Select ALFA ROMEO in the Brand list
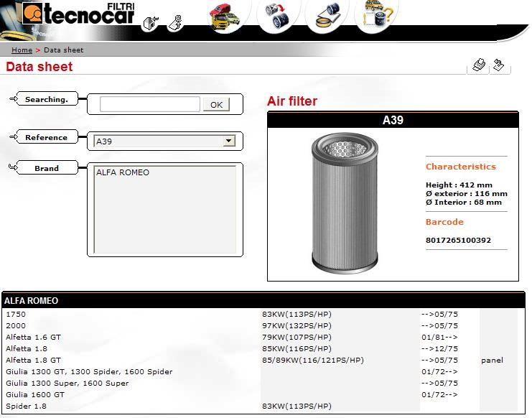The width and height of the screenshot is (532, 418). tap(123, 172)
